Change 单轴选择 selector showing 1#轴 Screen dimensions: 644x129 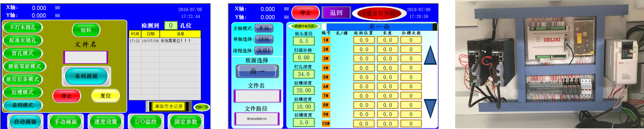tap(264, 39)
